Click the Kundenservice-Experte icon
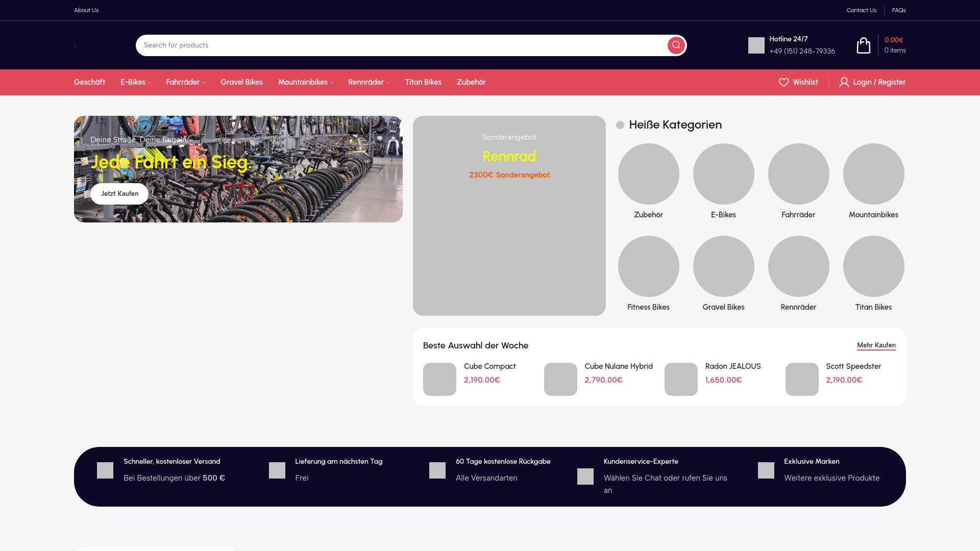This screenshot has width=980, height=551. [585, 477]
